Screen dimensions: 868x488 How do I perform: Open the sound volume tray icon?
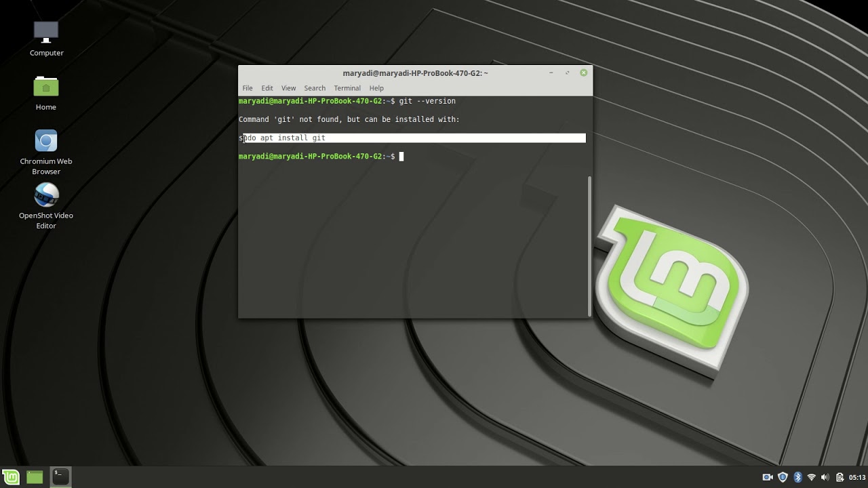825,477
